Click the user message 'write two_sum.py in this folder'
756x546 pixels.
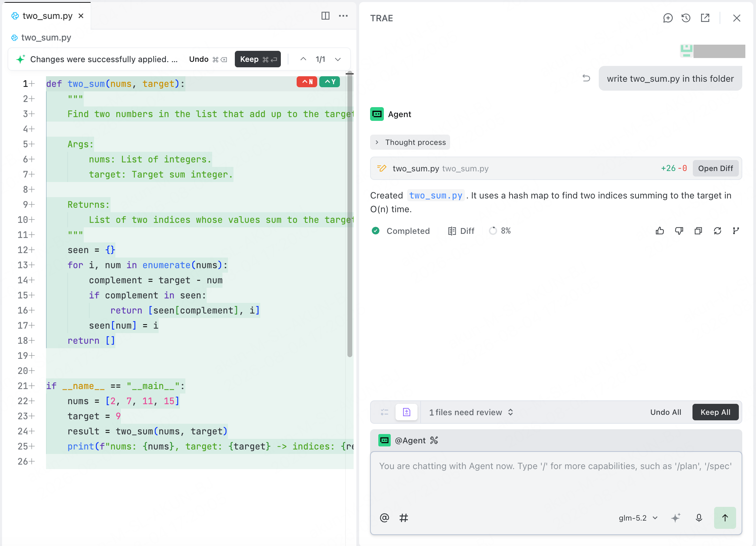point(670,78)
